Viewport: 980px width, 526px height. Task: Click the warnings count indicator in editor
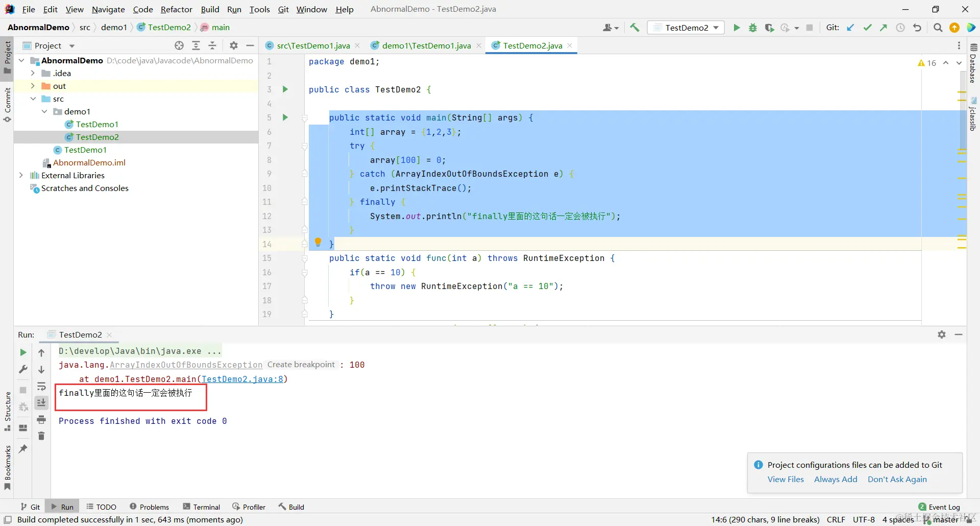[x=927, y=63]
